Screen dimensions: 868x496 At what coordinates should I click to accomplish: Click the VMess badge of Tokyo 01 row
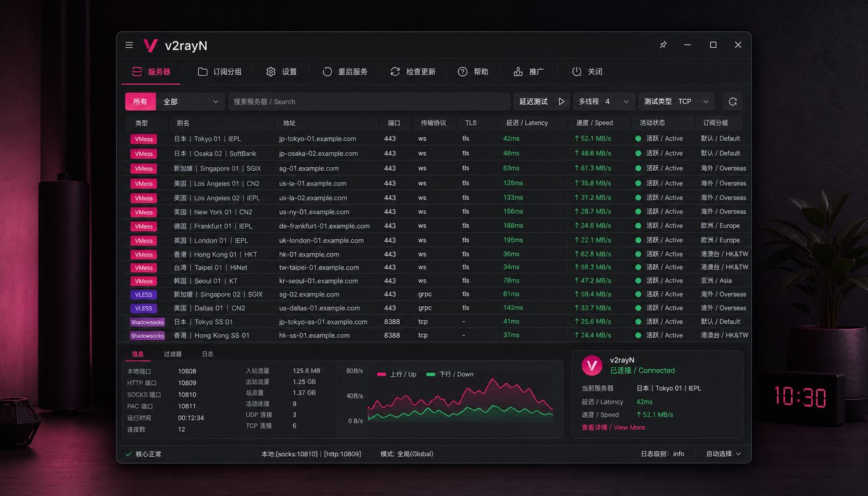click(144, 139)
